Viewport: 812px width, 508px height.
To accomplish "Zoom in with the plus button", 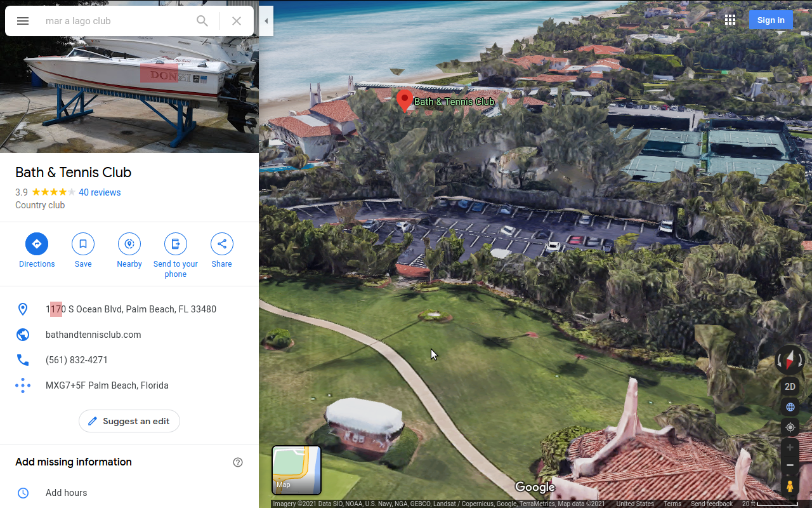I will coord(790,448).
